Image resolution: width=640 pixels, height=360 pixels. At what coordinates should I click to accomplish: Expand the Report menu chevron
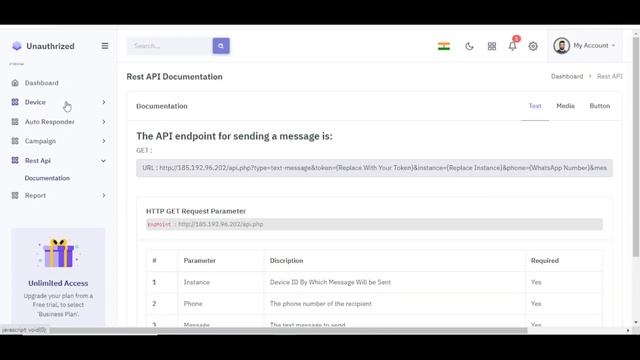coord(104,196)
